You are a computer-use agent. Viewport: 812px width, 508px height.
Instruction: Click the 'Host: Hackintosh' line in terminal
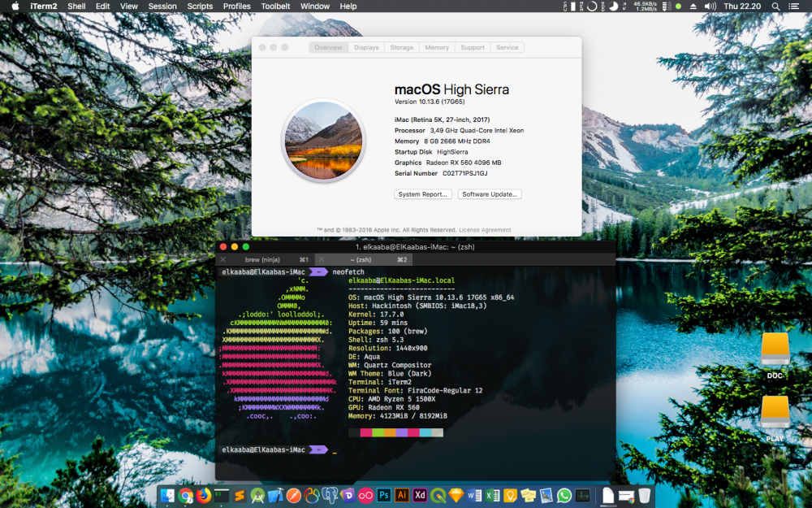(417, 306)
